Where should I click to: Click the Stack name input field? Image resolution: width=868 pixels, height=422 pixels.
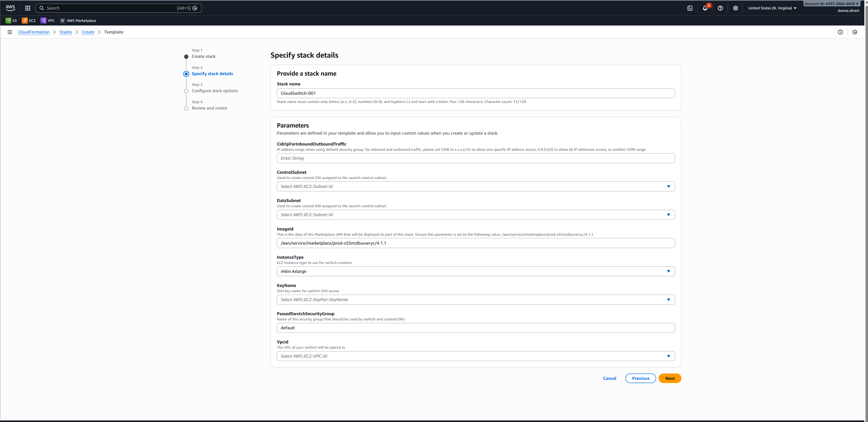[475, 93]
